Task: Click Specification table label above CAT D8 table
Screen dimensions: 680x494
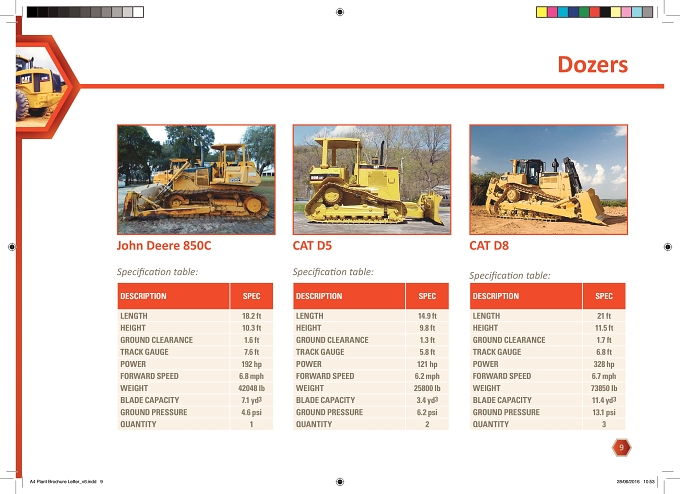Action: point(510,275)
